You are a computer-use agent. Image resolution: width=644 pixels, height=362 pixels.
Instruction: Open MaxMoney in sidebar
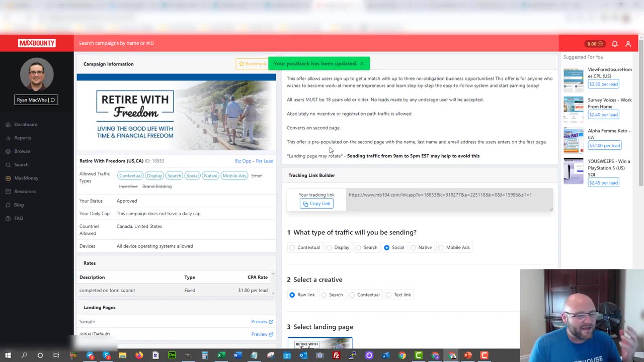coord(26,178)
